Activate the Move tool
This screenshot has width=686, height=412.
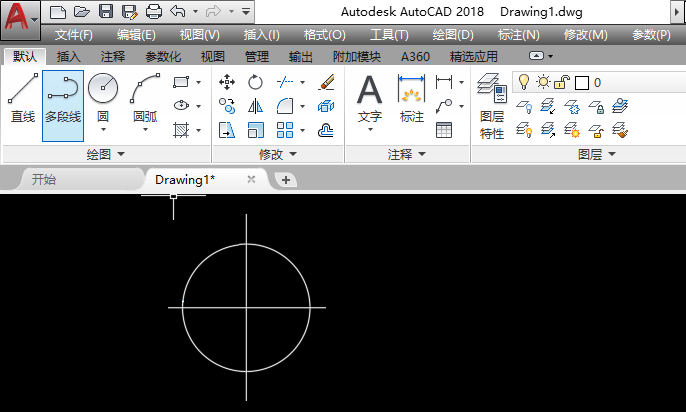[x=227, y=82]
